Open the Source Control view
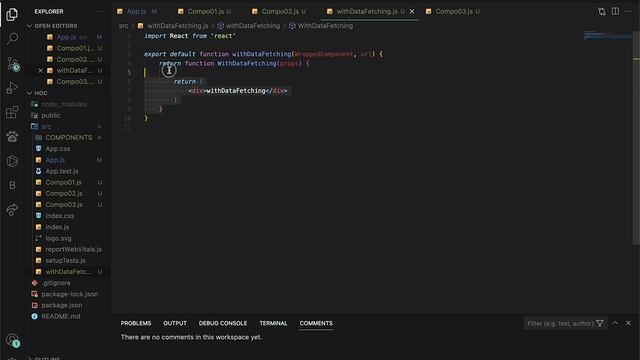This screenshot has height=360, width=640. pyautogui.click(x=13, y=64)
